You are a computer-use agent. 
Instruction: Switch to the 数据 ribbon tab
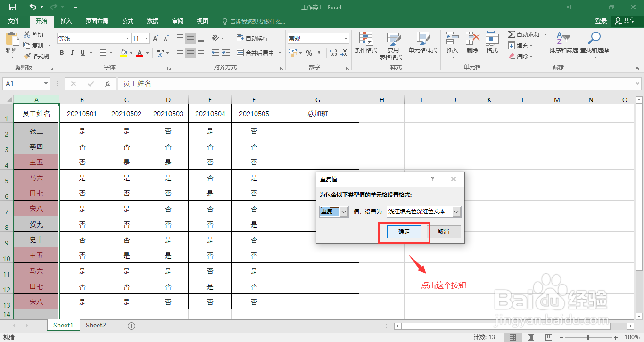pos(153,21)
